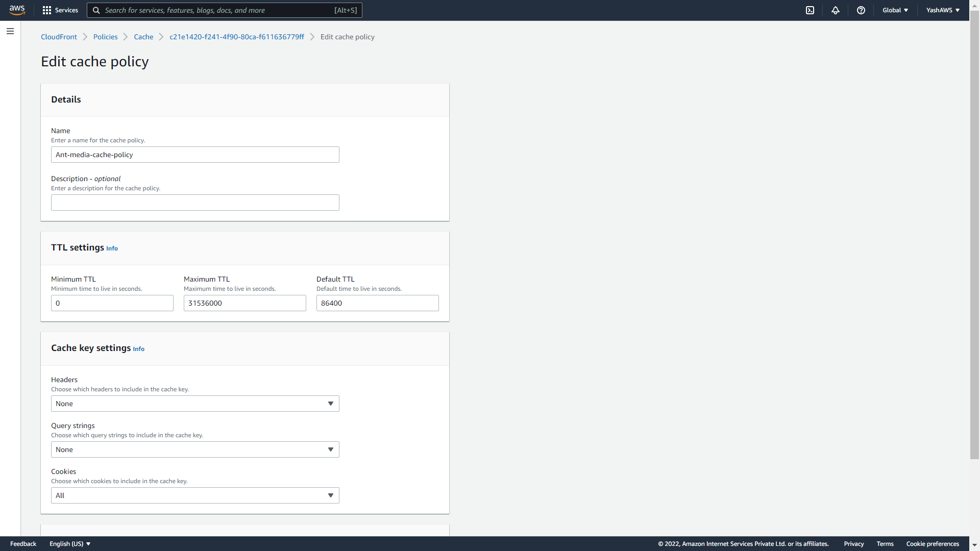This screenshot has height=551, width=980.
Task: Click the AWS logo home icon
Action: (17, 10)
